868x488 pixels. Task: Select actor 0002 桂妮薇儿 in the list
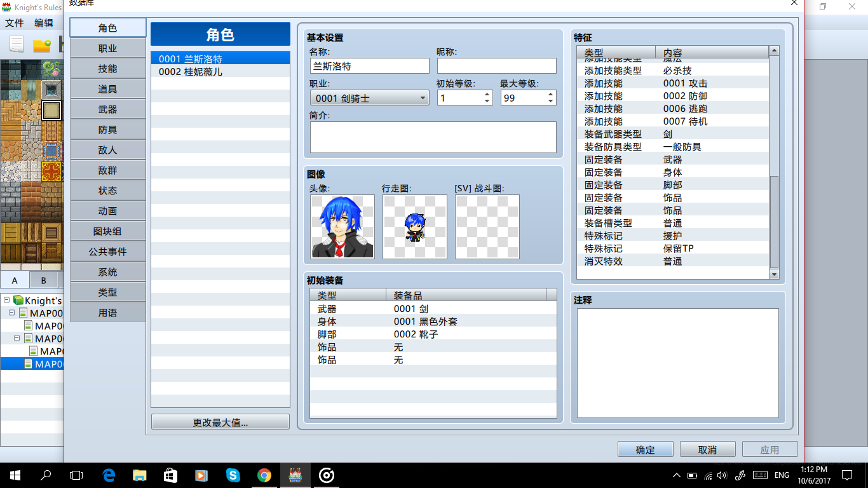[220, 72]
